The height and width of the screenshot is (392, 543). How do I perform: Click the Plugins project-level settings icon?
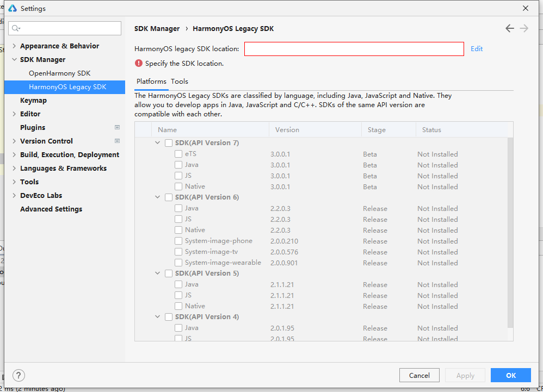(118, 127)
